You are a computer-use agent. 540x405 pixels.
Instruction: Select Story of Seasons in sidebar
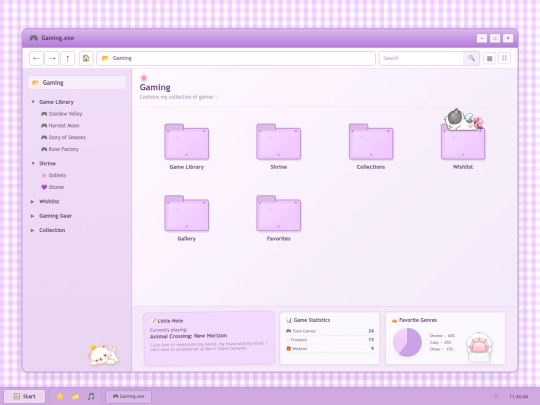point(63,137)
